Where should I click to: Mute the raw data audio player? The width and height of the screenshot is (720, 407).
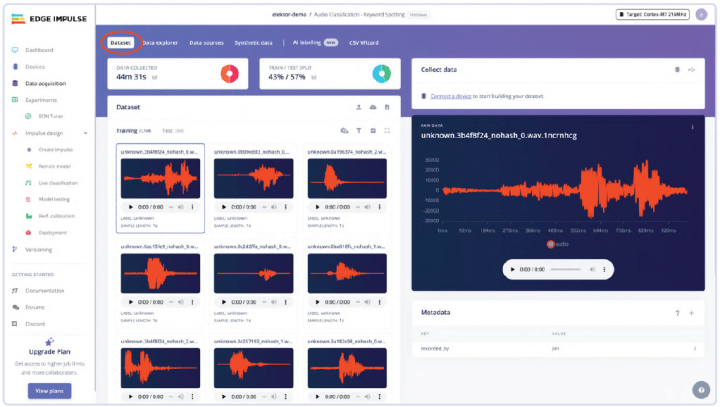592,269
